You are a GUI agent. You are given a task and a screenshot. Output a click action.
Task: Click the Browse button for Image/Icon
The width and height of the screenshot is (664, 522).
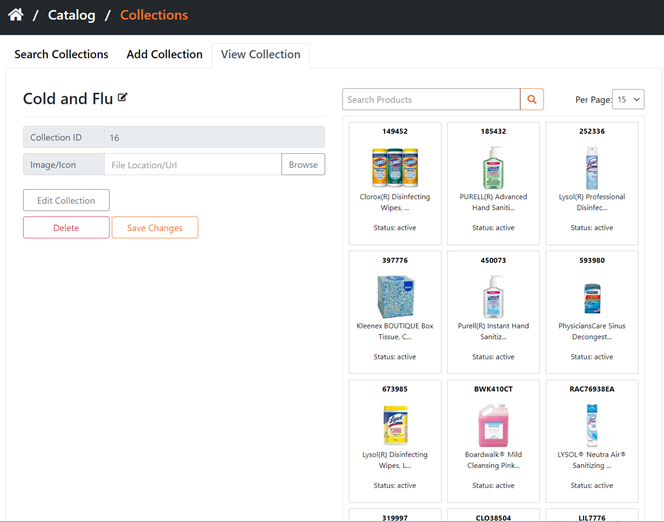pos(303,164)
